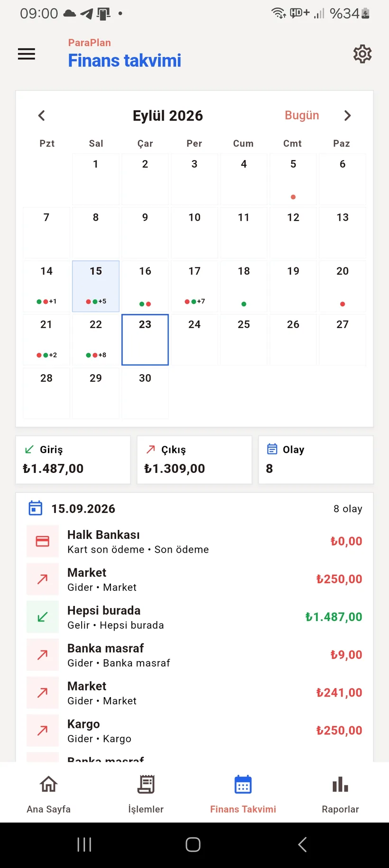
Task: Tap the Kargo expense arrow icon
Action: pos(43,730)
